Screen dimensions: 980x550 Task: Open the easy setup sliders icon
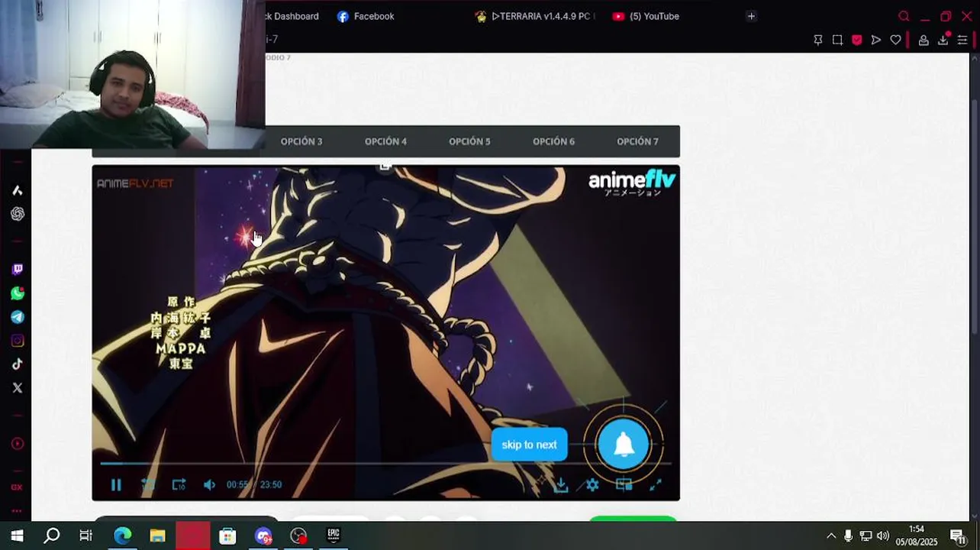tap(962, 40)
